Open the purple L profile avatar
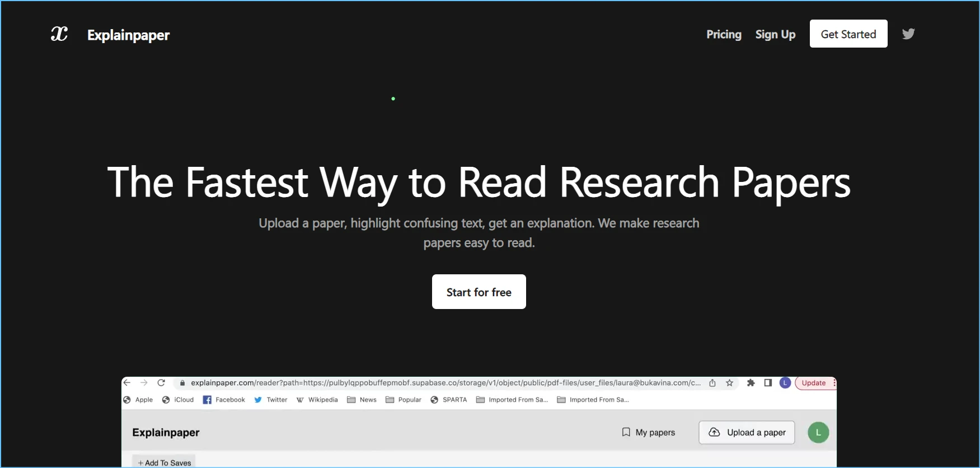This screenshot has width=980, height=468. pyautogui.click(x=785, y=383)
